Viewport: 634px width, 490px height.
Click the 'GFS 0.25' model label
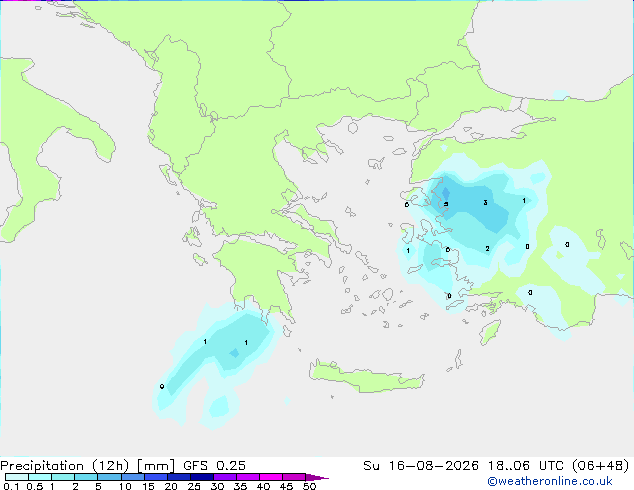click(x=214, y=466)
